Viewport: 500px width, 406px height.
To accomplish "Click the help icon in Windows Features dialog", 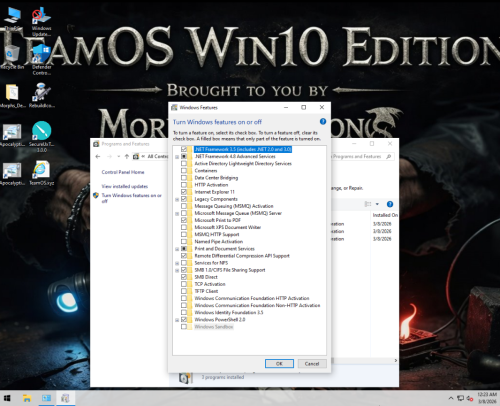I will pos(323,122).
